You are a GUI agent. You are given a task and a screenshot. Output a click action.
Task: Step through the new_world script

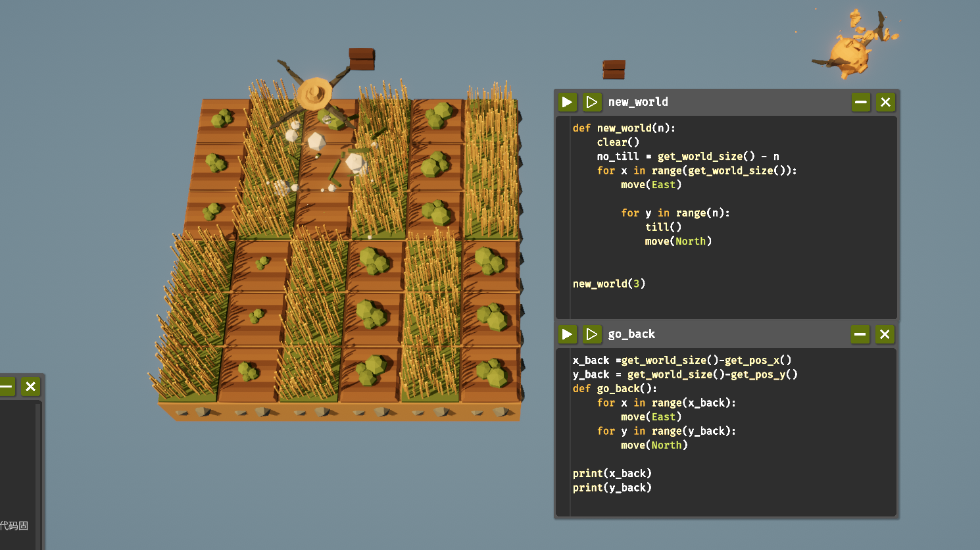tap(591, 102)
